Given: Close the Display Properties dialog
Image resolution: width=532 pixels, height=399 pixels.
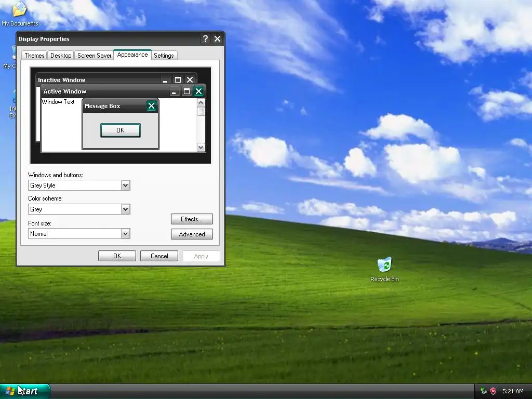Looking at the screenshot, I should tap(218, 38).
